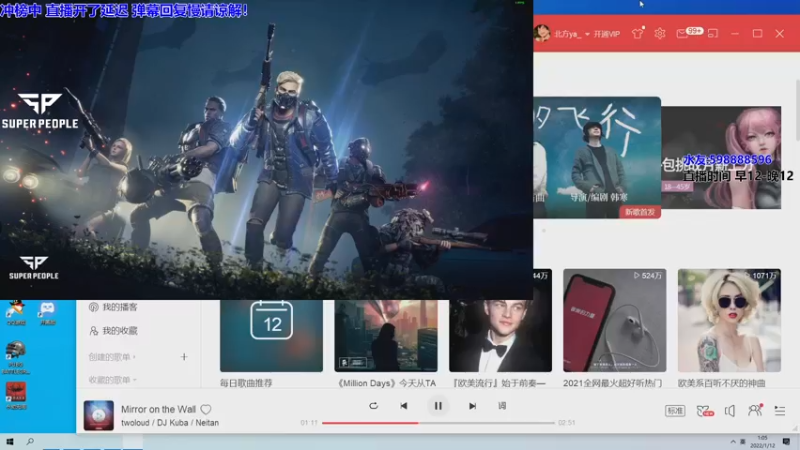
Task: Show lyrics with the 词 button
Action: (502, 406)
